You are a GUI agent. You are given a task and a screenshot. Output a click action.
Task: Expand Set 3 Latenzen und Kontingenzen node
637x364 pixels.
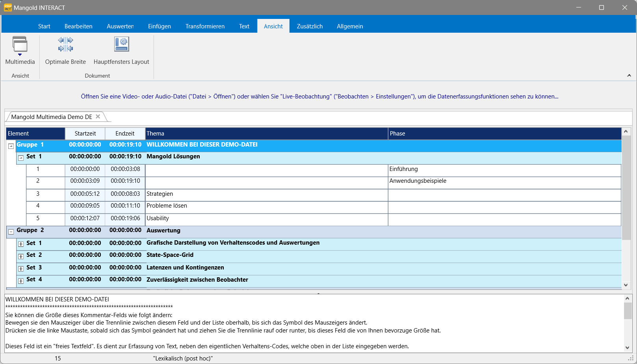click(21, 269)
